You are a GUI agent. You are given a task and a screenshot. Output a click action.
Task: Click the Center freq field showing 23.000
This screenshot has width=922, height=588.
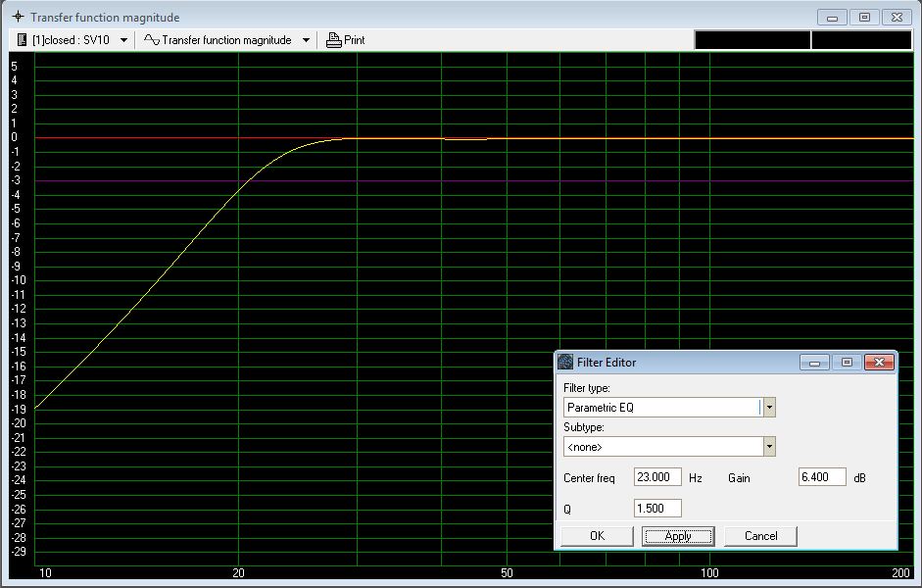pos(657,477)
